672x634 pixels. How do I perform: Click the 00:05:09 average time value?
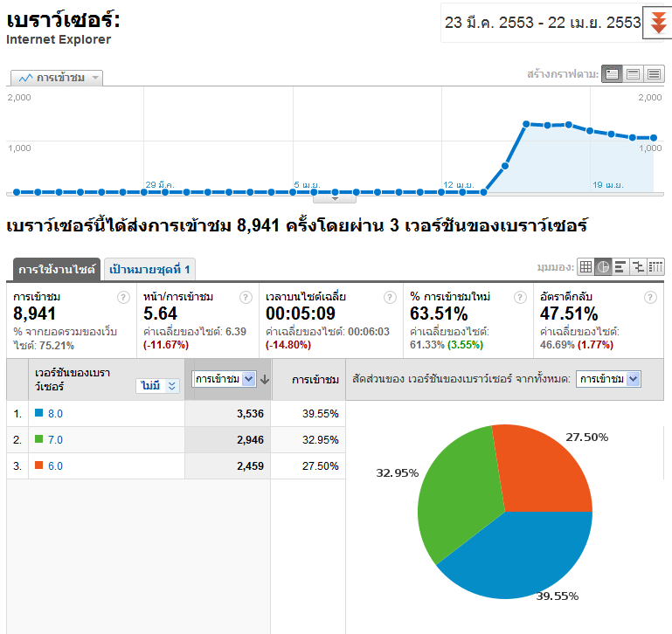click(x=301, y=314)
